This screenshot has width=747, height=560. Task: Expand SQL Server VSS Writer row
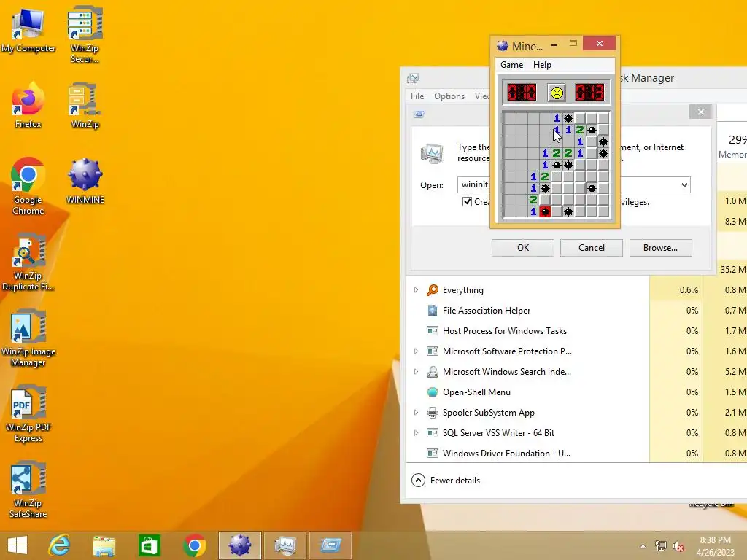[x=416, y=433]
